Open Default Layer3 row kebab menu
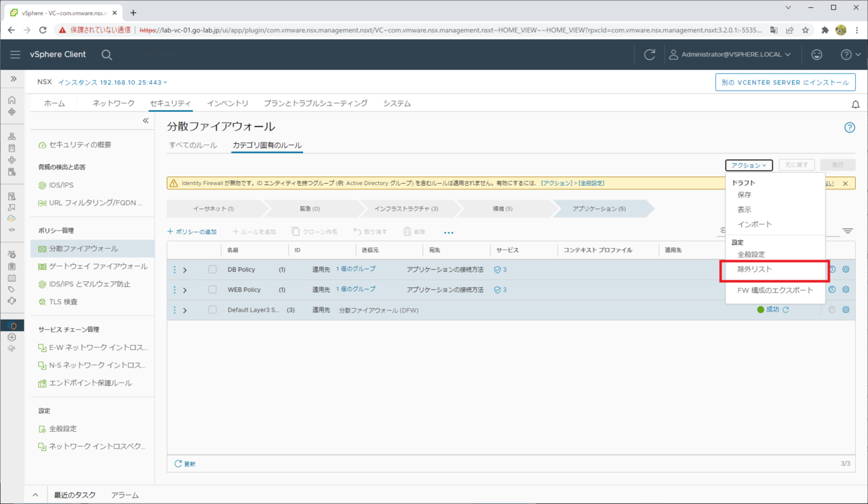Viewport: 868px width, 504px height. click(174, 309)
